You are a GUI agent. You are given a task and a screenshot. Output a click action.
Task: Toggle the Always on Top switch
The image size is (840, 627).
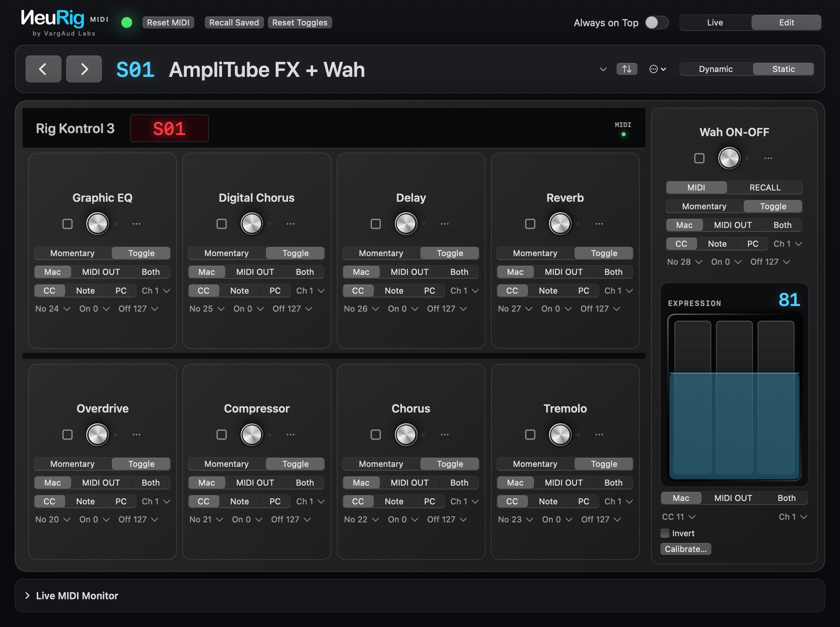point(657,23)
